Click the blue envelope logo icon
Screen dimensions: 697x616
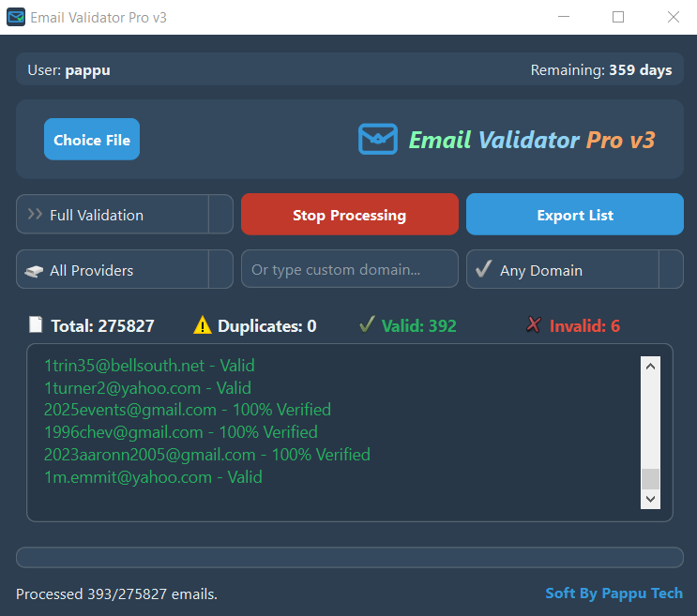coord(377,140)
